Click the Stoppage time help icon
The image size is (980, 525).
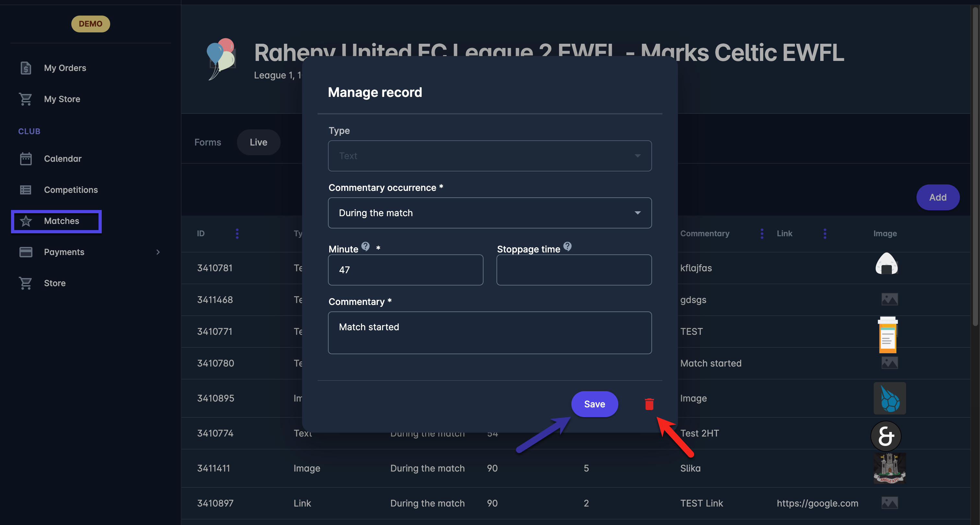click(567, 247)
